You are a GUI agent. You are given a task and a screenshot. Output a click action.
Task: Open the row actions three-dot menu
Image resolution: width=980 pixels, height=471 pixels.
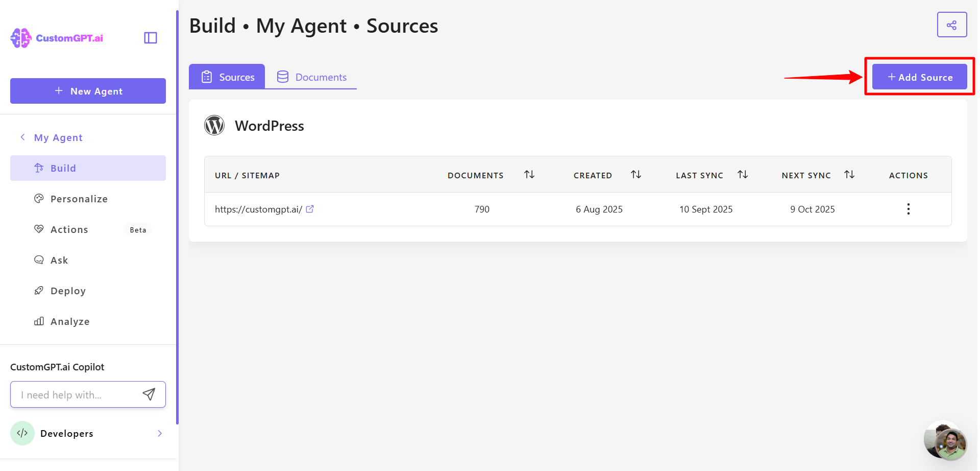(909, 209)
